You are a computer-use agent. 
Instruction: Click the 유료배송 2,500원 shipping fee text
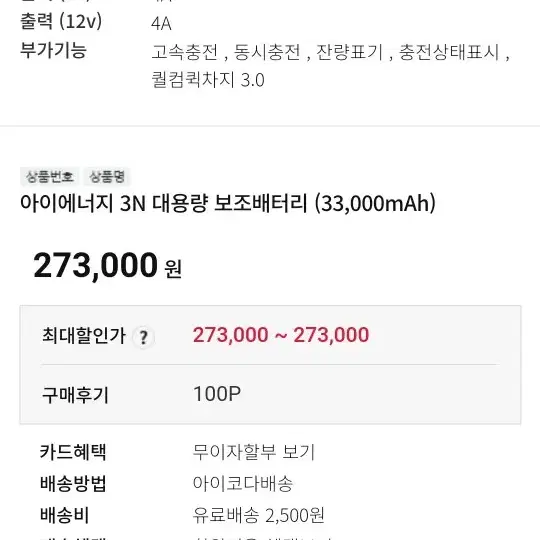[258, 515]
